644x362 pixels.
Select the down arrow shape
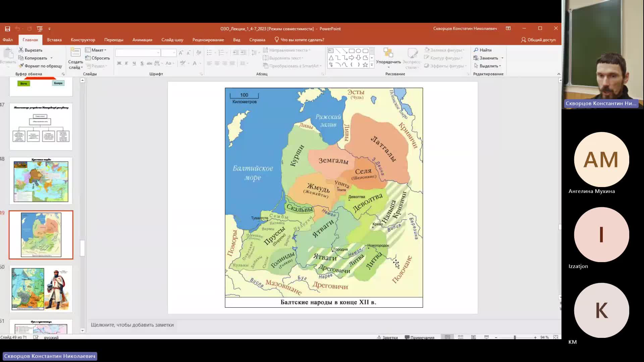point(359,58)
